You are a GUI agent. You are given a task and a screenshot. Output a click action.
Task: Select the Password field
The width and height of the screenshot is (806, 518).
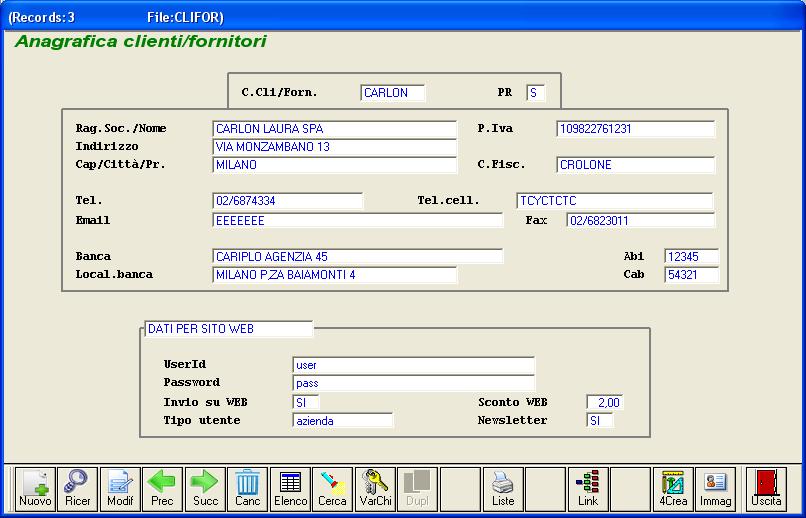[x=414, y=383]
